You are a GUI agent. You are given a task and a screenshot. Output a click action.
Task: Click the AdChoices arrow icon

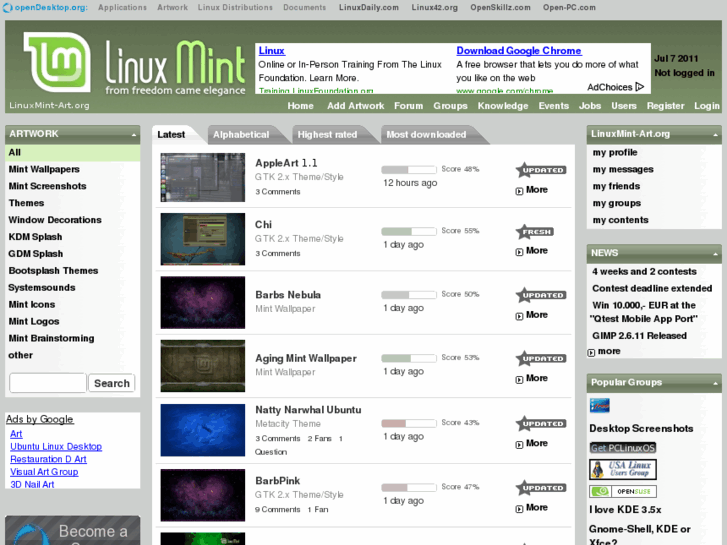(640, 87)
